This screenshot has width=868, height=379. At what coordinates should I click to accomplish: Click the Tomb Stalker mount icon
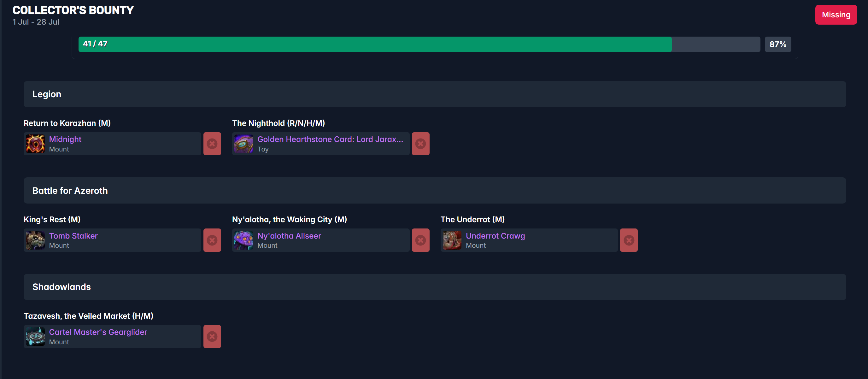point(35,240)
